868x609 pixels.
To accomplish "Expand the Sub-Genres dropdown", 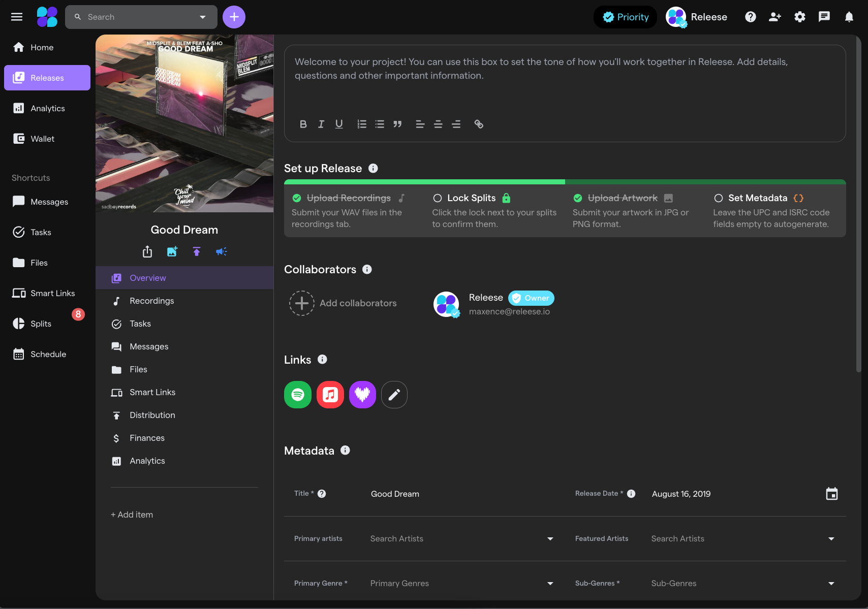I will (831, 583).
